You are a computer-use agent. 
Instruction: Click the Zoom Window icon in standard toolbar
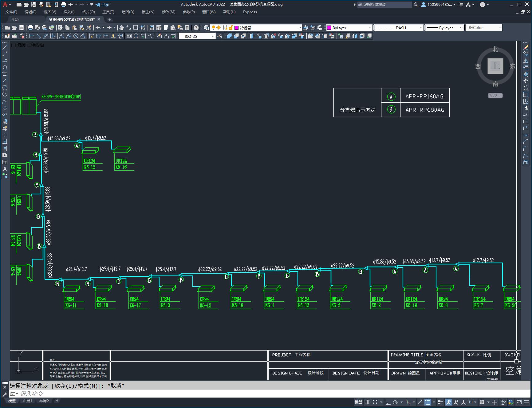tap(136, 28)
